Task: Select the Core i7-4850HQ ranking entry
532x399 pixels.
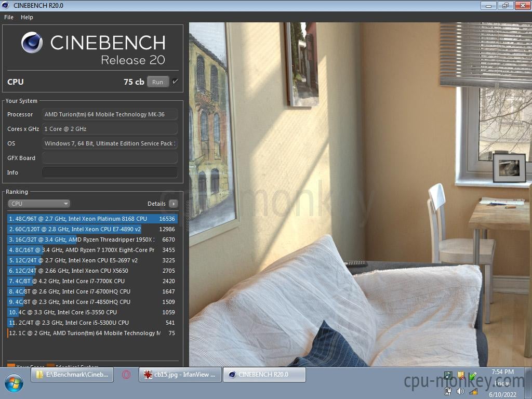Action: 92,302
